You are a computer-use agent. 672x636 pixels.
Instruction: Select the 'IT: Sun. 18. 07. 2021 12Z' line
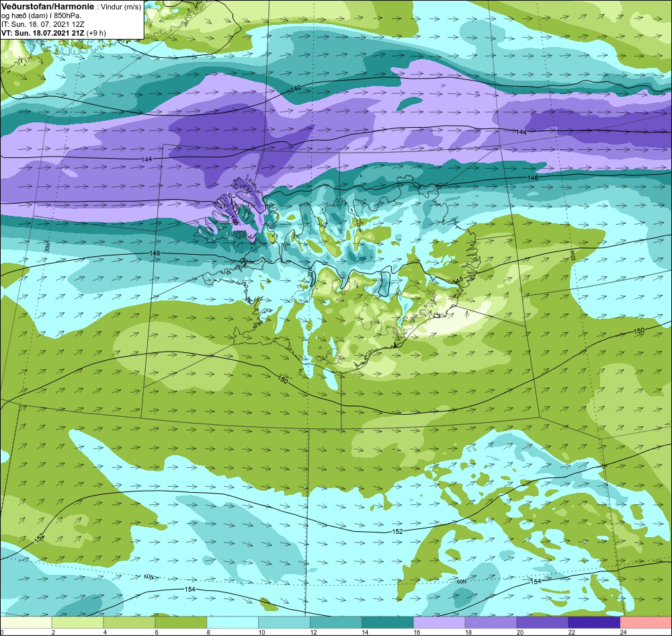42,24
